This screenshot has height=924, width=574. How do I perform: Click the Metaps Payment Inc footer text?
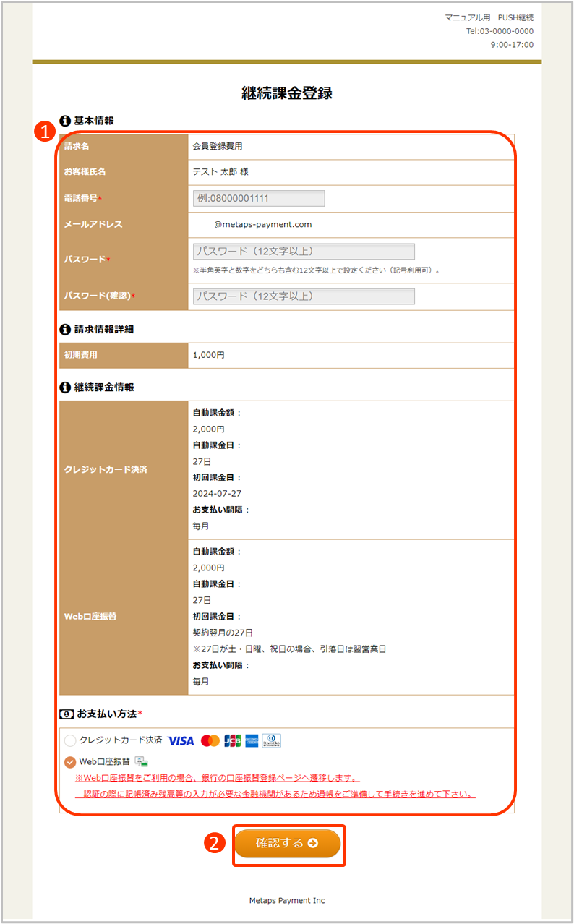287,900
